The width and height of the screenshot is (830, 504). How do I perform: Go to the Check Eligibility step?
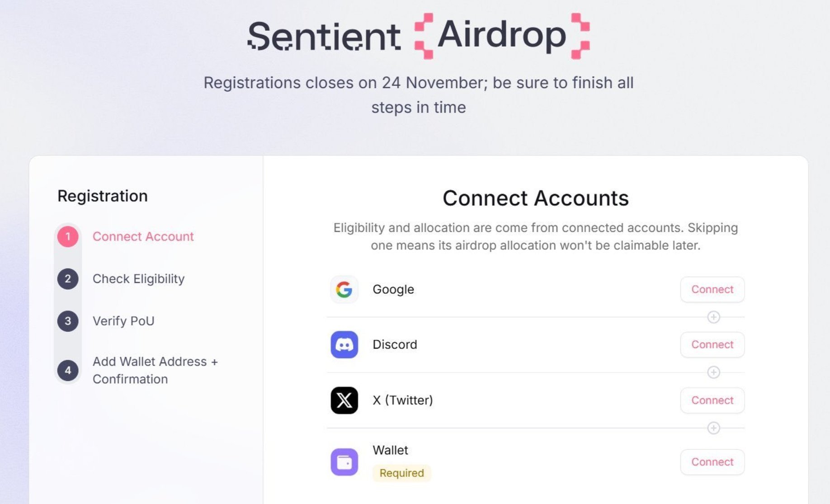tap(138, 278)
